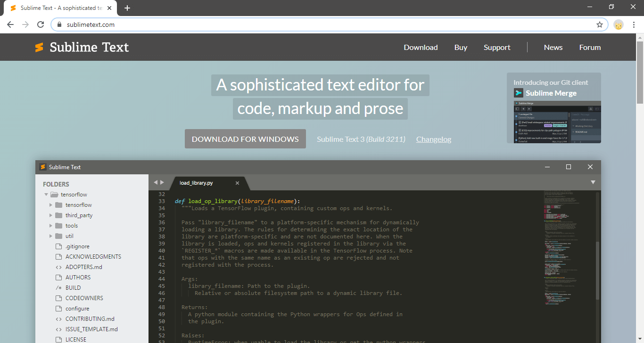
Task: Click the ISSUE_TEMPLATE.md file icon
Action: point(59,329)
